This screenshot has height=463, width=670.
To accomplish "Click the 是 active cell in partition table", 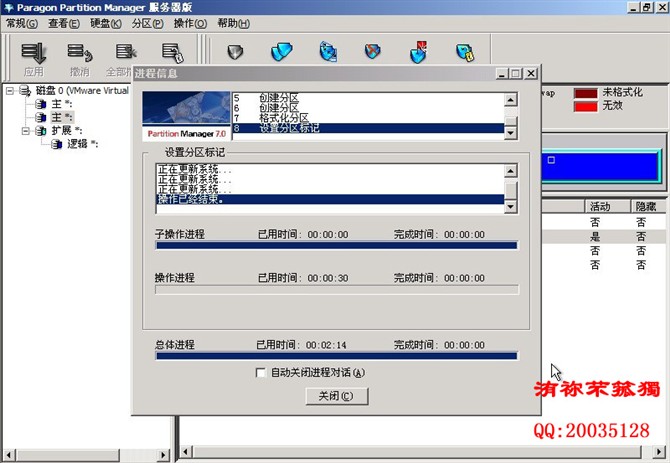I will coord(594,237).
